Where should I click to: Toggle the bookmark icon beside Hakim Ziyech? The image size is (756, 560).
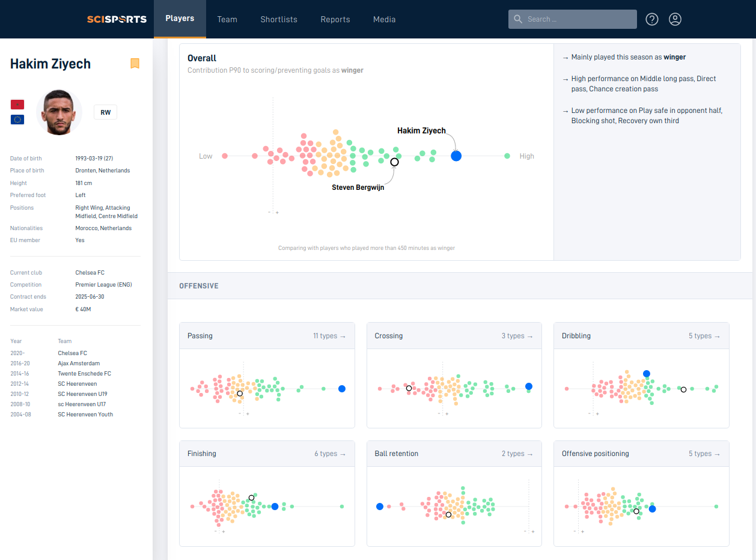point(135,63)
